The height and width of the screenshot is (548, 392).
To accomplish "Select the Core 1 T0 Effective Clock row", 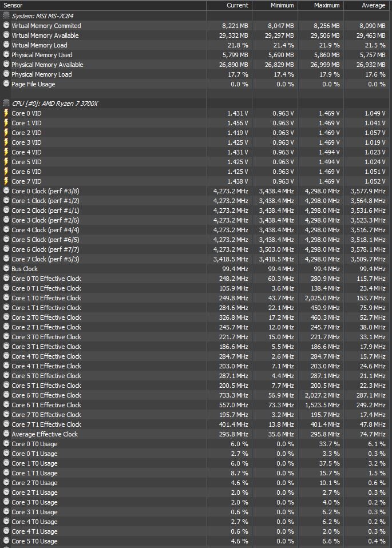I will click(196, 298).
